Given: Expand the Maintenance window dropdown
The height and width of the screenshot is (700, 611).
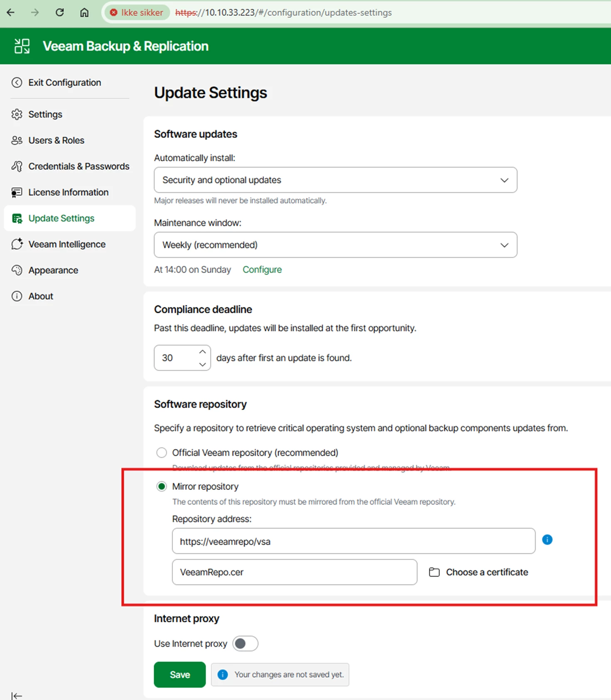Looking at the screenshot, I should pyautogui.click(x=335, y=245).
